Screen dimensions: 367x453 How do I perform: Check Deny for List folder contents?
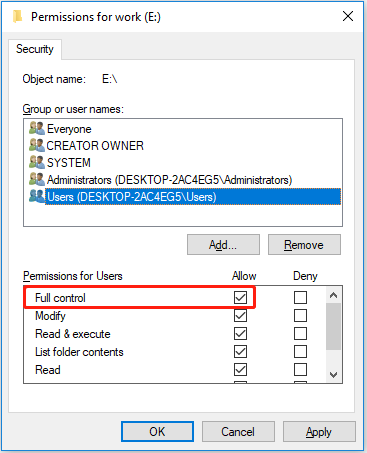pyautogui.click(x=300, y=351)
